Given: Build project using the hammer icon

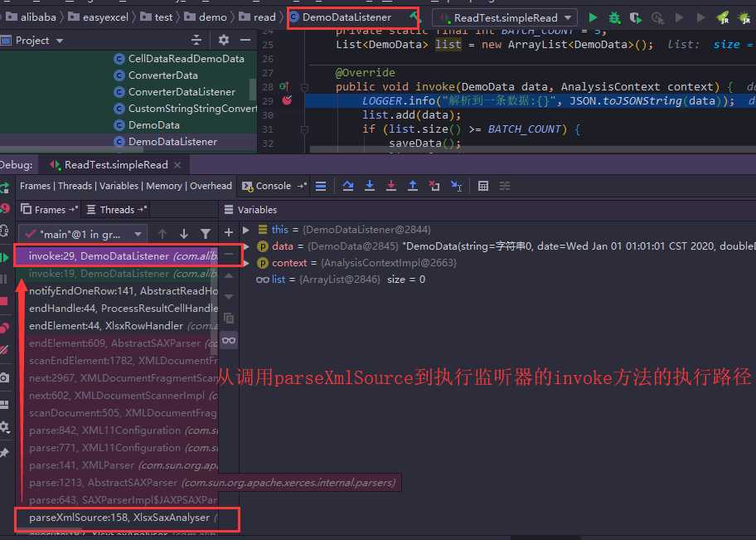Looking at the screenshot, I should pos(414,17).
